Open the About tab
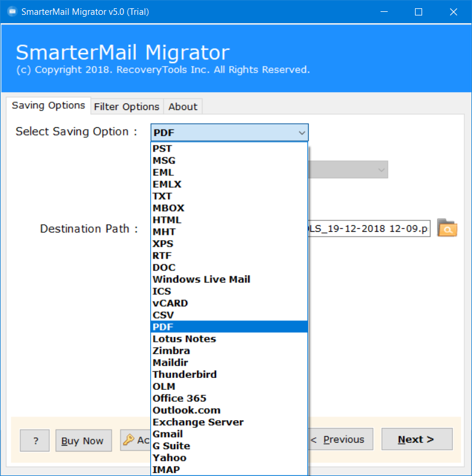Viewport: 472px width, 476px height. [183, 107]
